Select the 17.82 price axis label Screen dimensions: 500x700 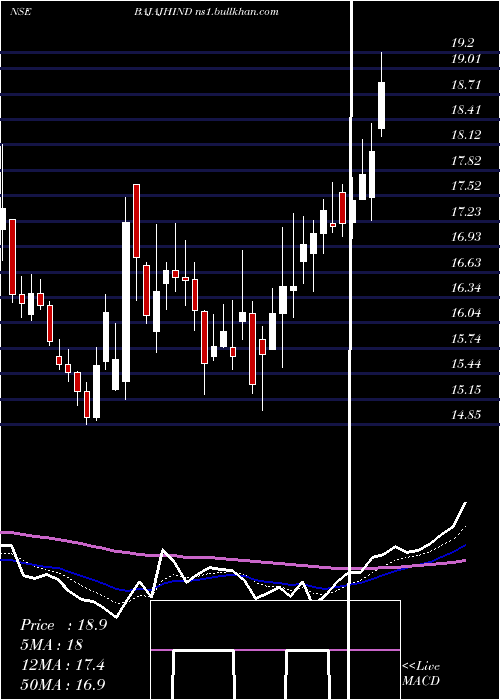click(x=466, y=161)
